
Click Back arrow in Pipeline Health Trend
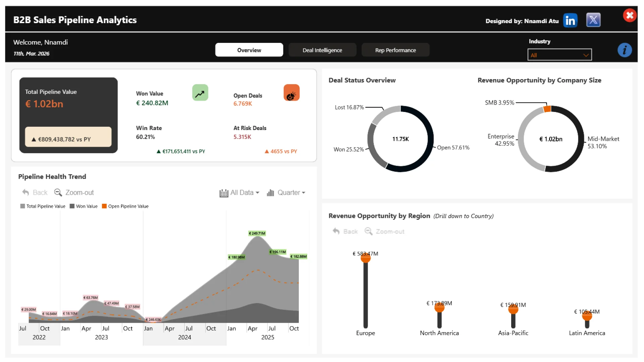click(26, 192)
